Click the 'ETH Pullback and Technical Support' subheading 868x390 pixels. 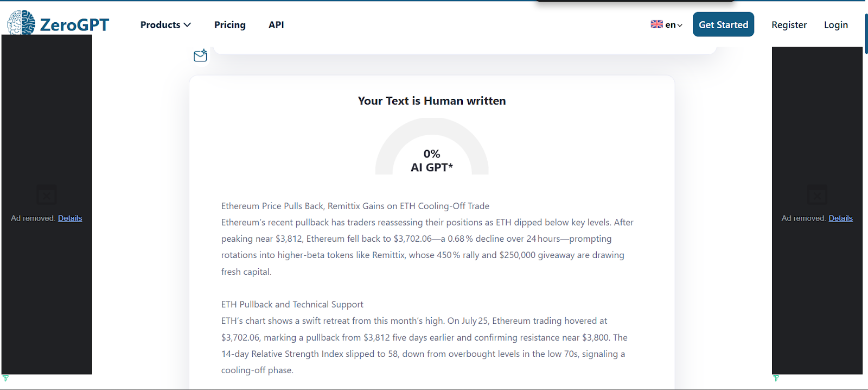292,304
